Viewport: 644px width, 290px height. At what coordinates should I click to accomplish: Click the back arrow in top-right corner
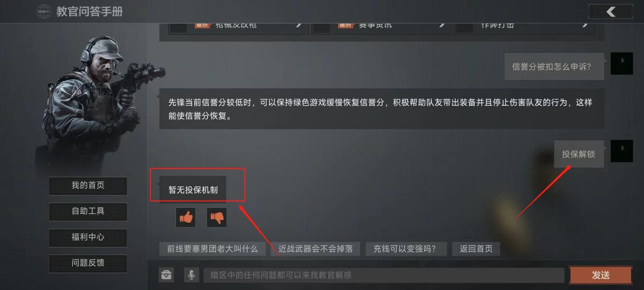610,12
